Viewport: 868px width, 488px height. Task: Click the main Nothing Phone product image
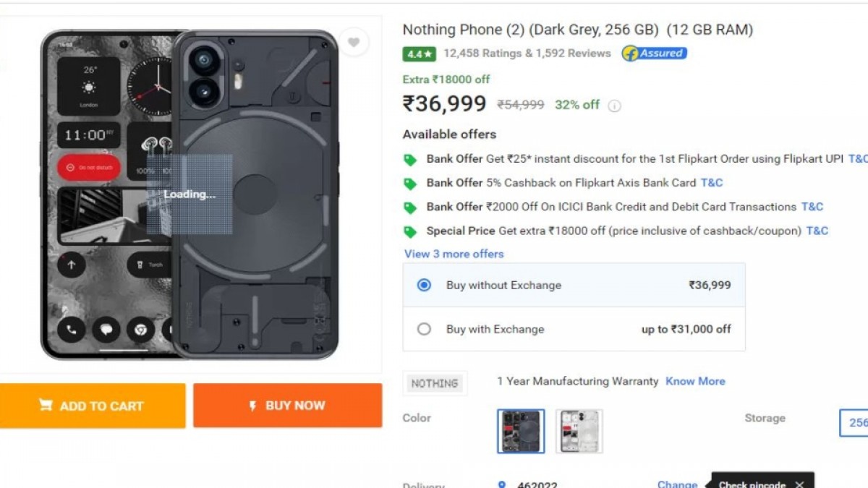tap(190, 194)
